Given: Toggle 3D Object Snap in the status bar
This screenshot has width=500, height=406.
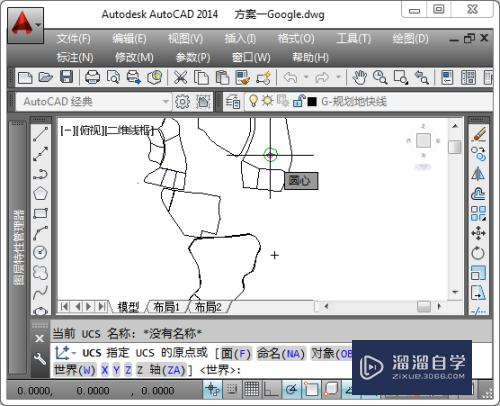Looking at the screenshot, I should point(331,389).
